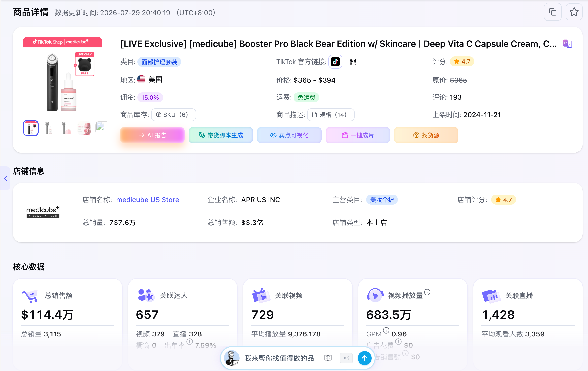Click the ⌘K shortcut badge
The width and height of the screenshot is (588, 371).
(346, 358)
